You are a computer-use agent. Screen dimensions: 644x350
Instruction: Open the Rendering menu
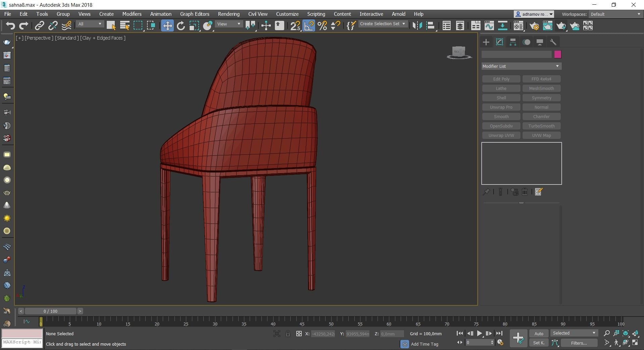229,14
